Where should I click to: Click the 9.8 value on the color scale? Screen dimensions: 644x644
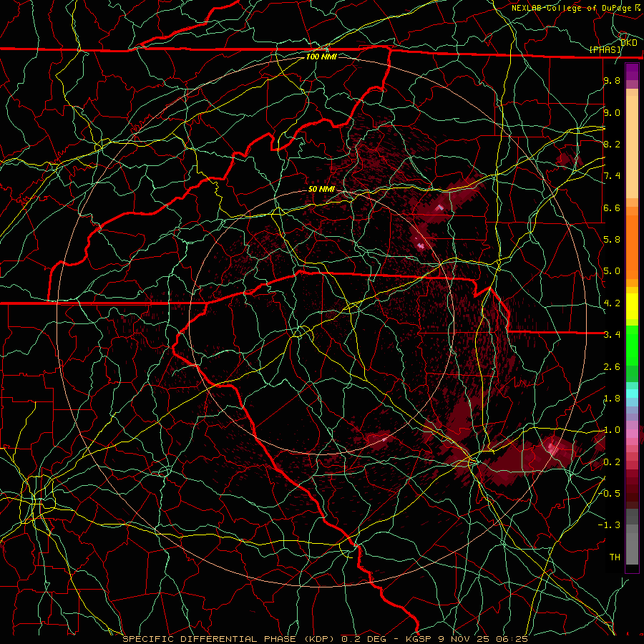612,81
